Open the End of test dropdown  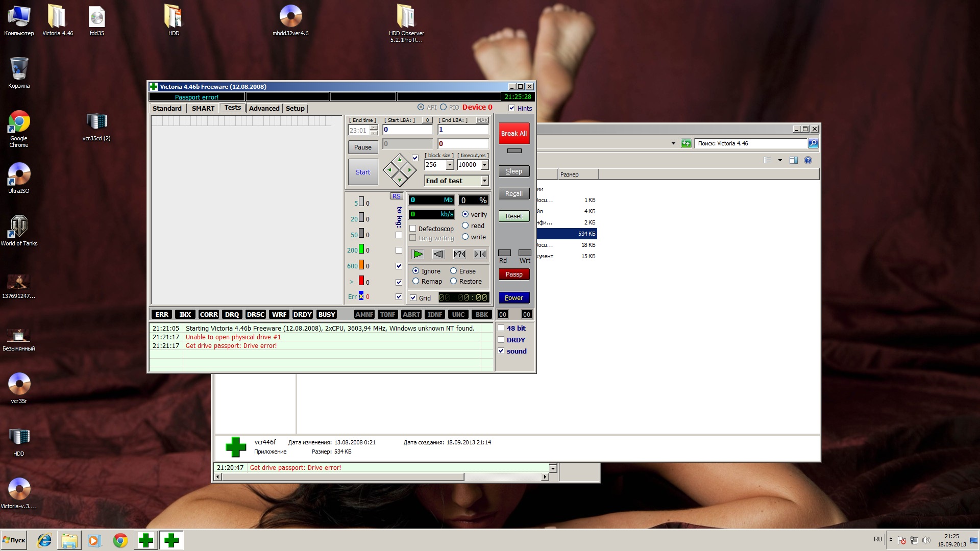(x=484, y=181)
